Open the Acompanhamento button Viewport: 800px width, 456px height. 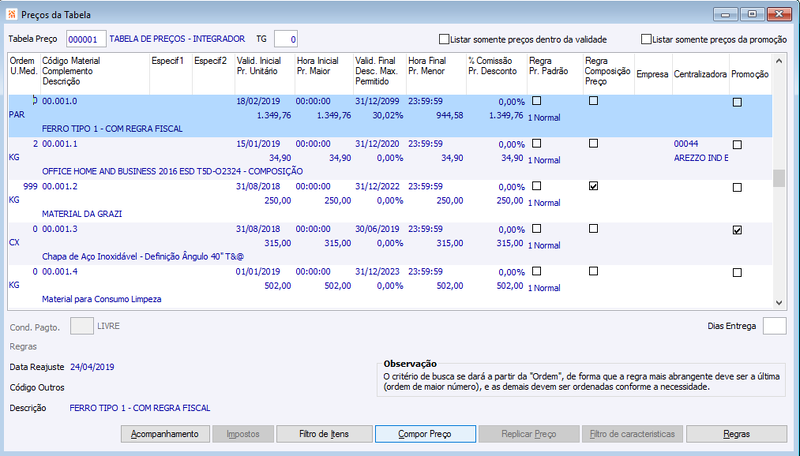(x=165, y=434)
